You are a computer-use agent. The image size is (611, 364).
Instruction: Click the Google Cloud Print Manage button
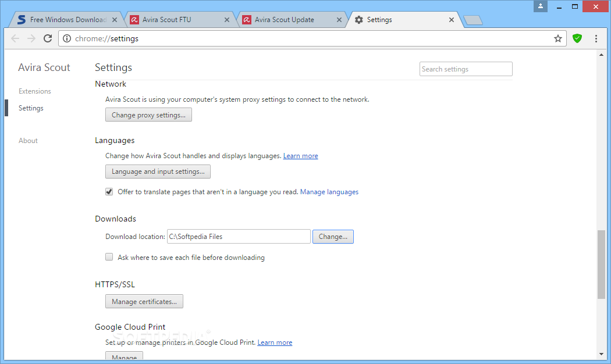click(125, 356)
